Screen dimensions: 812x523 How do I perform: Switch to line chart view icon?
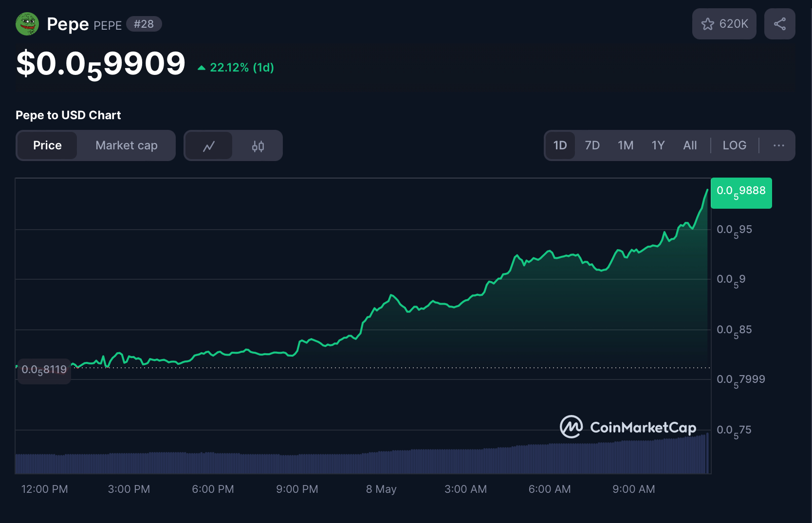(209, 145)
